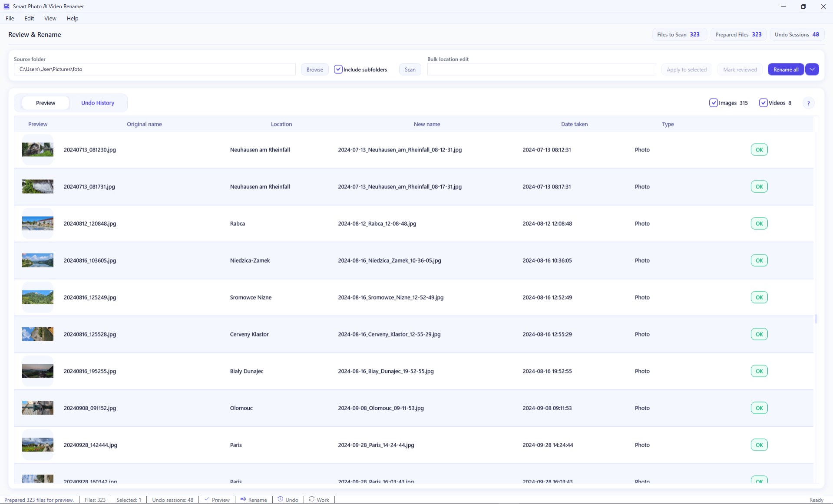
Task: Toggle the Include subfolders checkbox
Action: (338, 69)
